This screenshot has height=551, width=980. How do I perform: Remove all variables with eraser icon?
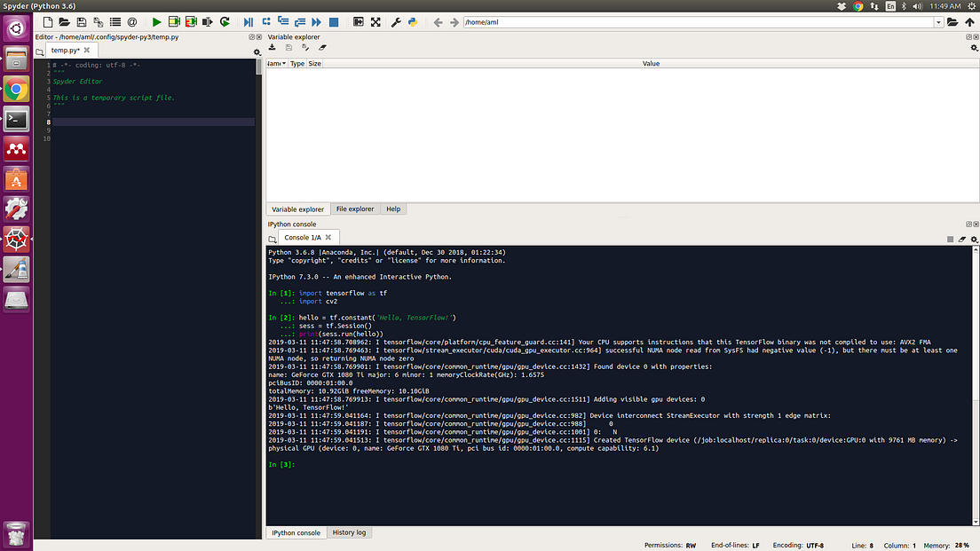tap(322, 48)
